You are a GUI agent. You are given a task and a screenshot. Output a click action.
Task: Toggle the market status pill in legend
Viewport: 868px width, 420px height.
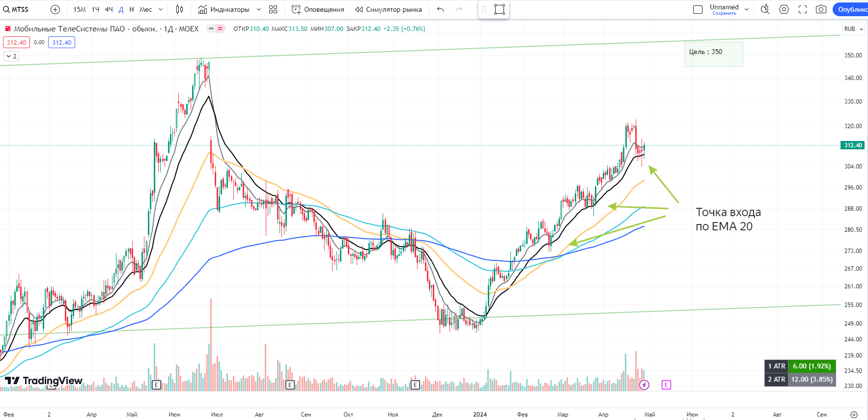216,29
